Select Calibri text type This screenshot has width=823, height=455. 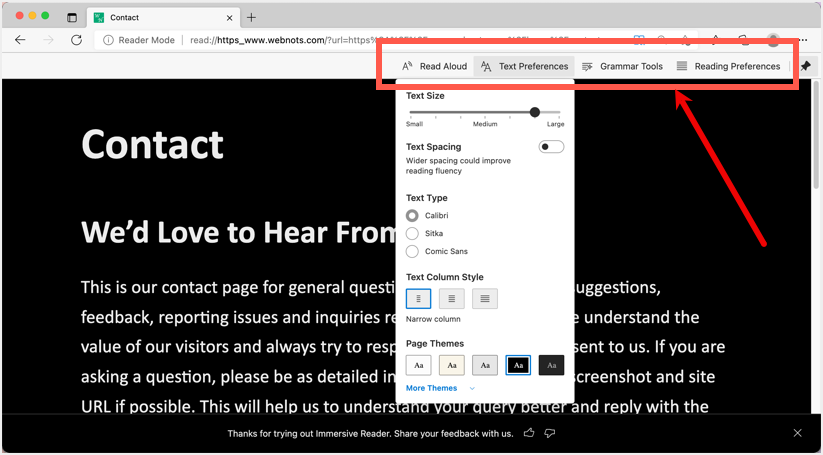pos(413,216)
